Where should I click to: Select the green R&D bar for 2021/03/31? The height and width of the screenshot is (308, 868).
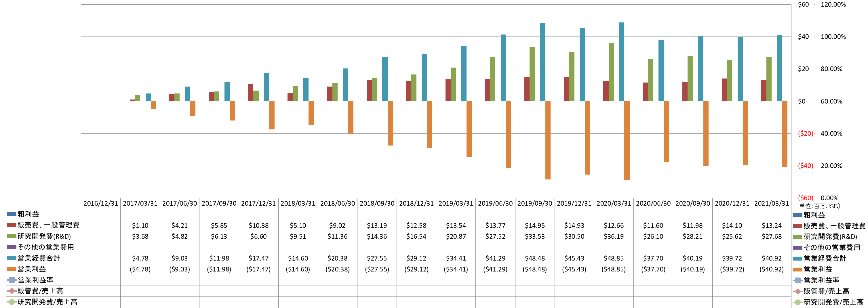pyautogui.click(x=769, y=79)
